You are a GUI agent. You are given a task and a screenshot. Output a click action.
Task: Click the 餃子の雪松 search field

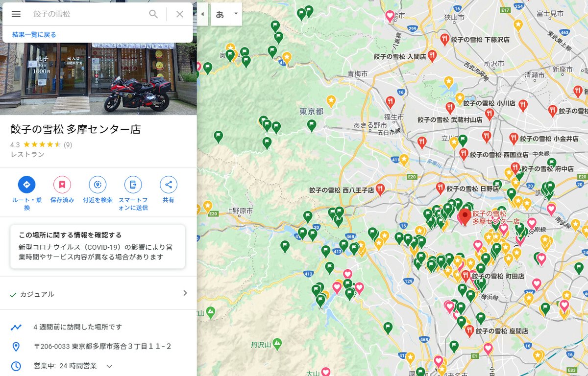click(88, 14)
